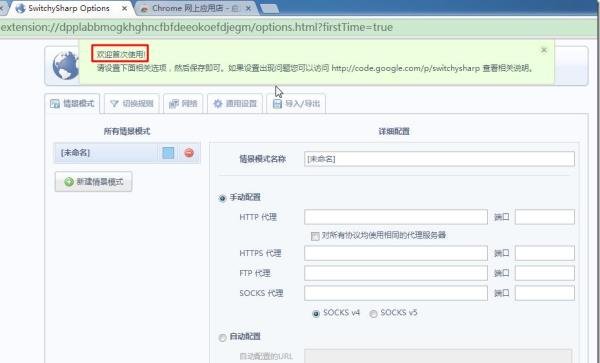Click the HTTP 代理 port field

click(x=545, y=217)
